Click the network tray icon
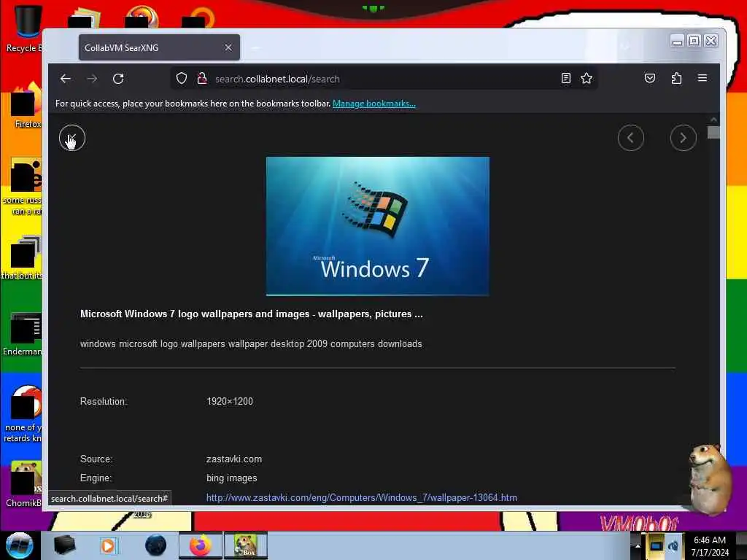The height and width of the screenshot is (560, 747). click(x=673, y=545)
